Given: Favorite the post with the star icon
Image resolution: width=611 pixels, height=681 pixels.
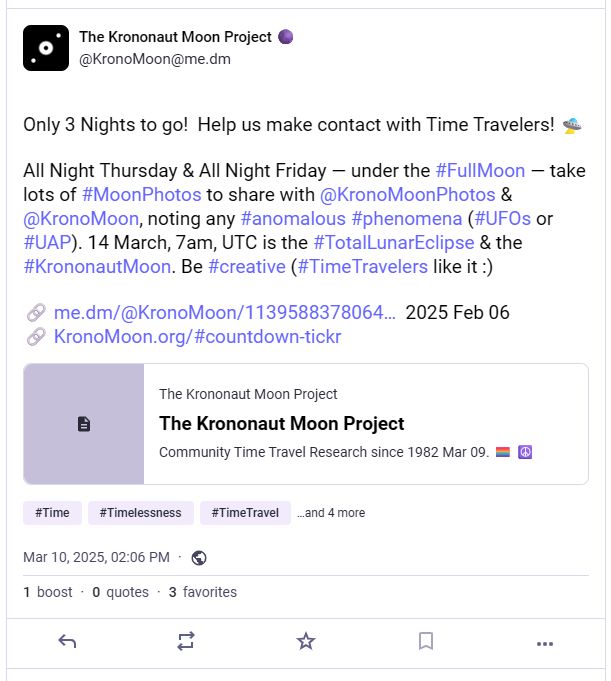Looking at the screenshot, I should [x=306, y=642].
